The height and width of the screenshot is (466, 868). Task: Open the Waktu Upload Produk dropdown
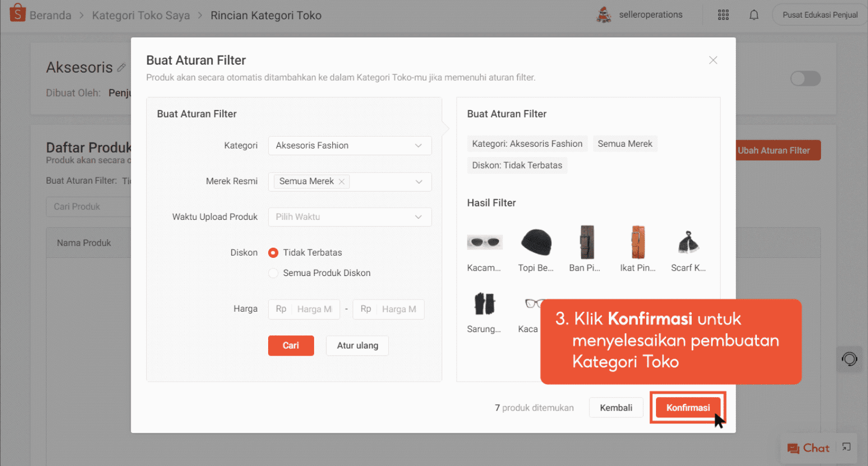(x=349, y=217)
